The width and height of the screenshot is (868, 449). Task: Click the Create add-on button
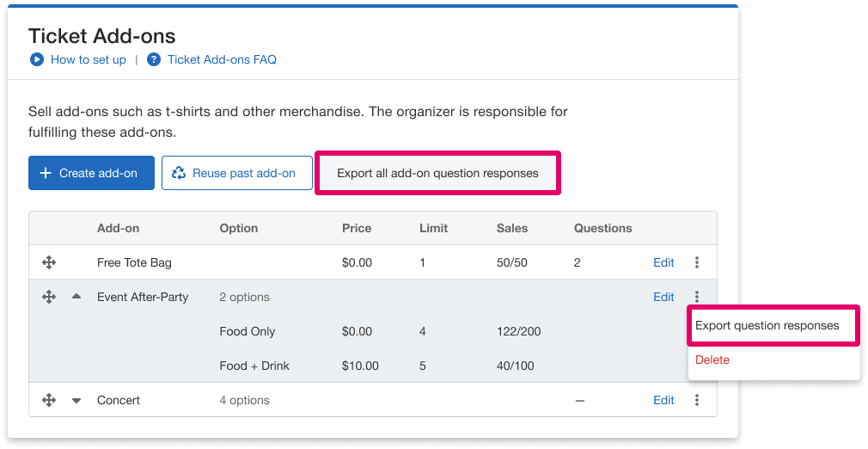click(91, 173)
